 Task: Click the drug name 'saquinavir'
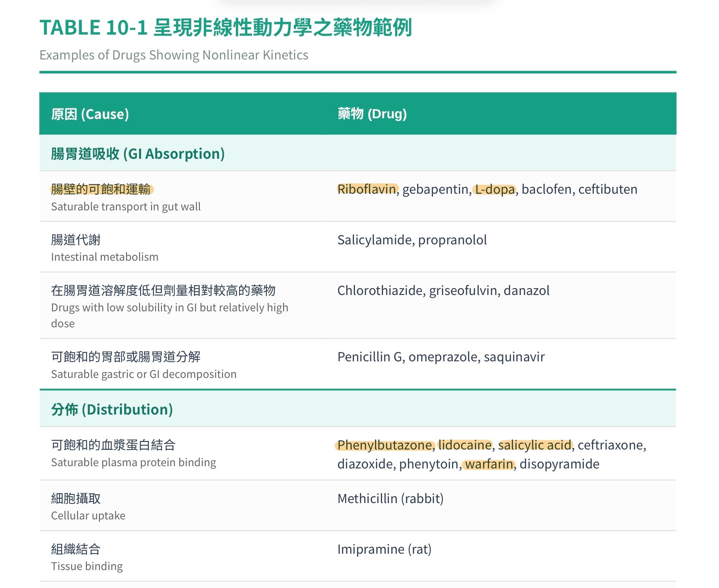[x=514, y=357]
